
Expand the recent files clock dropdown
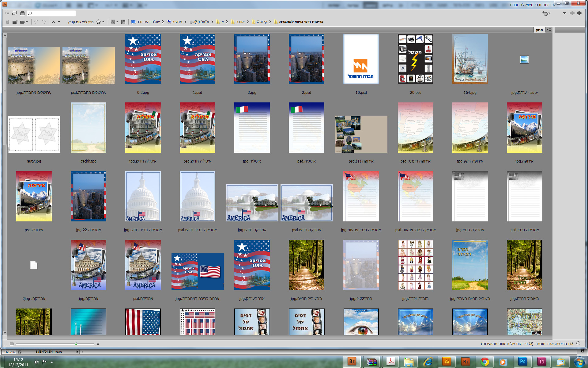click(x=546, y=13)
